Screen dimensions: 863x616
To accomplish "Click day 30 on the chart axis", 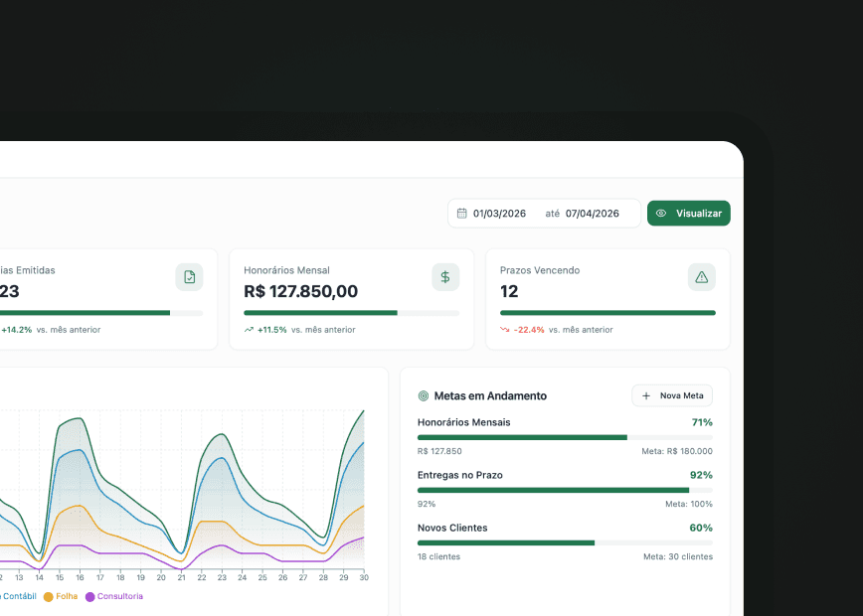I will tap(364, 577).
